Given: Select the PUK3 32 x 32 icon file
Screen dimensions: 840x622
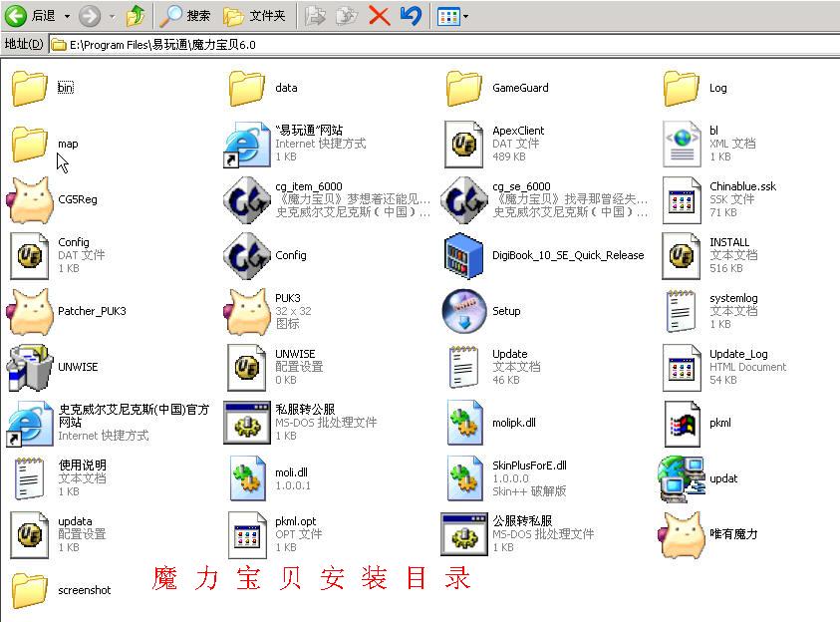Looking at the screenshot, I should click(269, 311).
